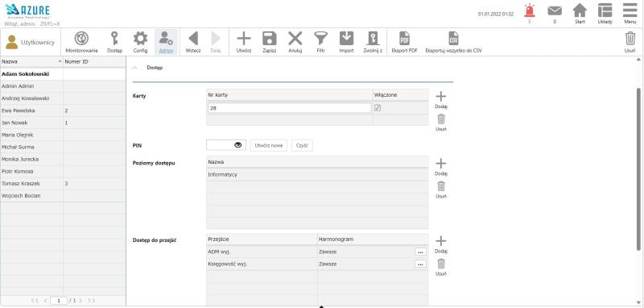Select the ADM wyj. door row
The width and height of the screenshot is (644, 308).
click(x=317, y=252)
